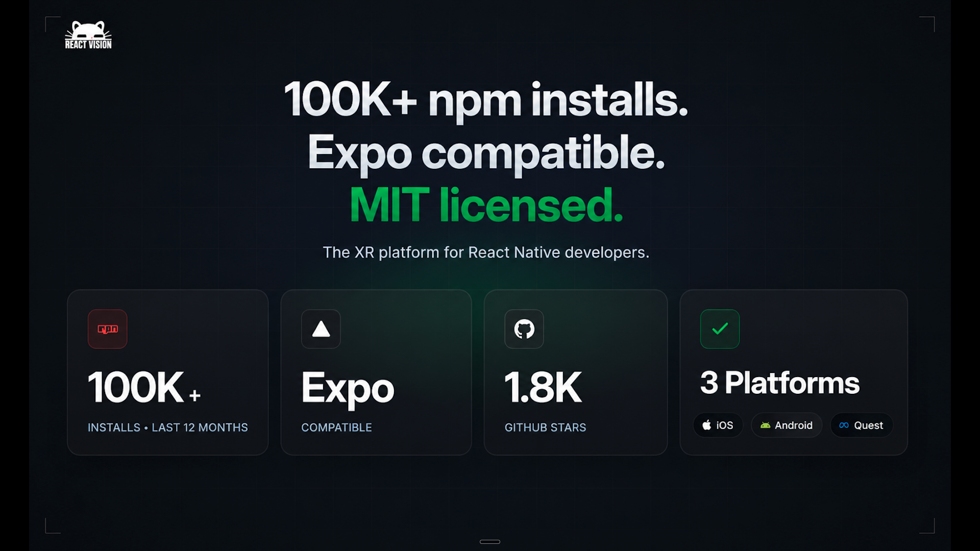The height and width of the screenshot is (551, 980).
Task: Click the red npm icon
Action: (x=107, y=329)
